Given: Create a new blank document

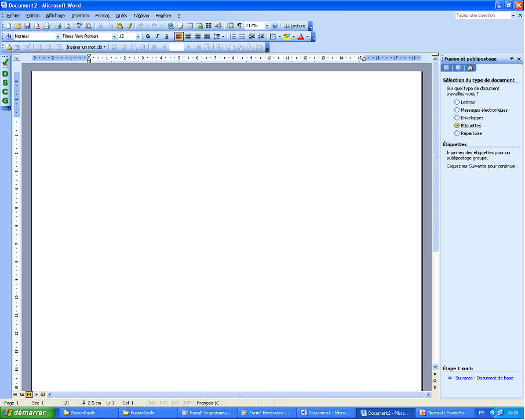Looking at the screenshot, I should [x=8, y=25].
